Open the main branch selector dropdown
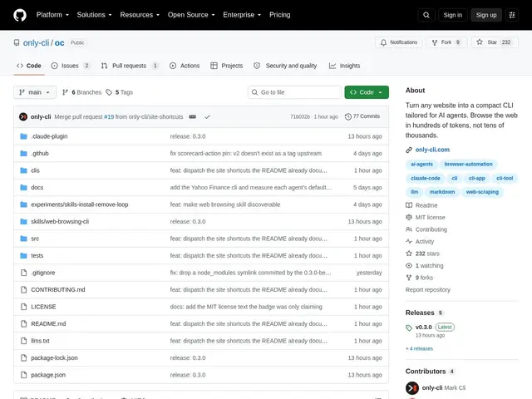The image size is (532, 399). [x=35, y=92]
